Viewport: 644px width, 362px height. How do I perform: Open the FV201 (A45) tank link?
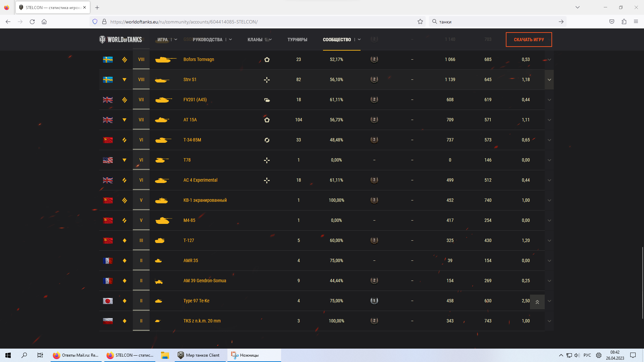195,100
